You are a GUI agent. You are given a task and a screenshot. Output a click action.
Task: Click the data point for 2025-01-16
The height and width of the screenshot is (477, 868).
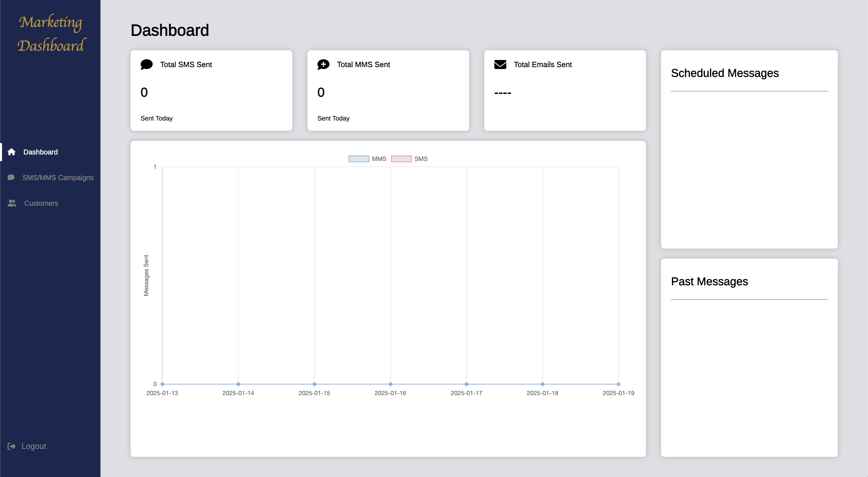[x=391, y=384]
